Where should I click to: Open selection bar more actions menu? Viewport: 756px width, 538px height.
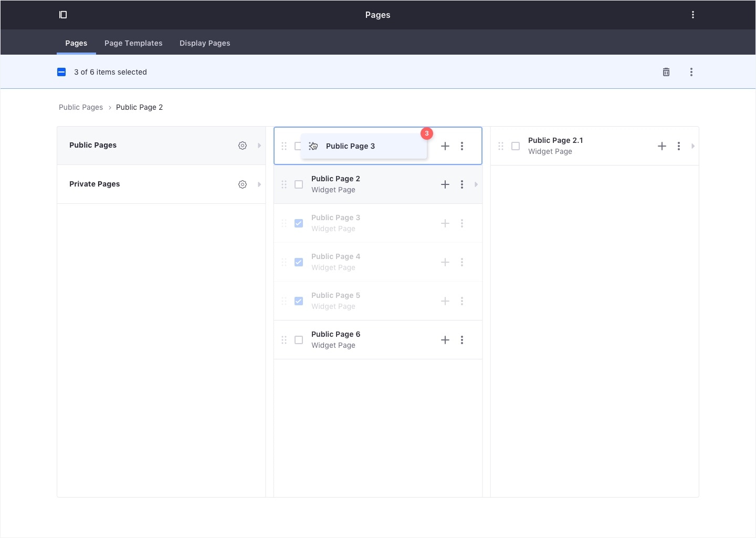[691, 72]
